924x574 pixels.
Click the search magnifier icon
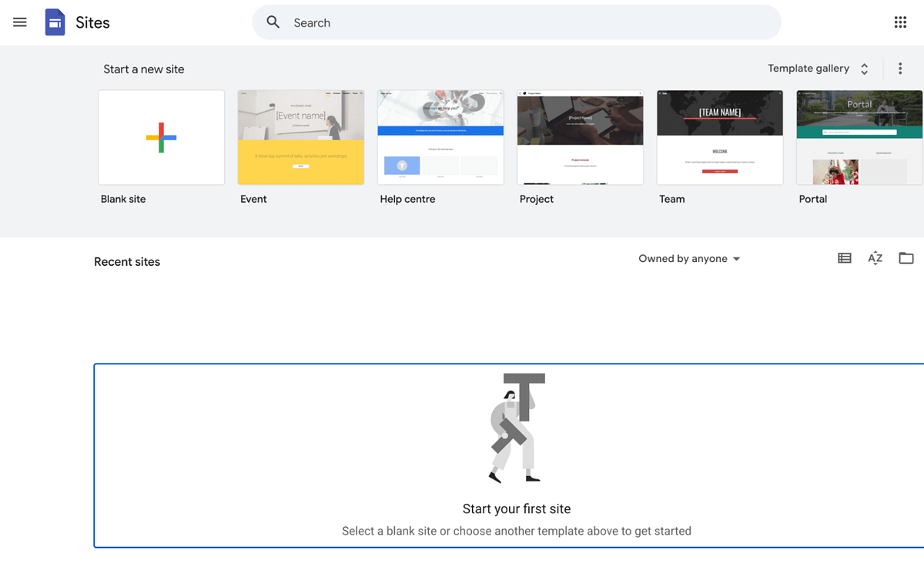coord(273,22)
